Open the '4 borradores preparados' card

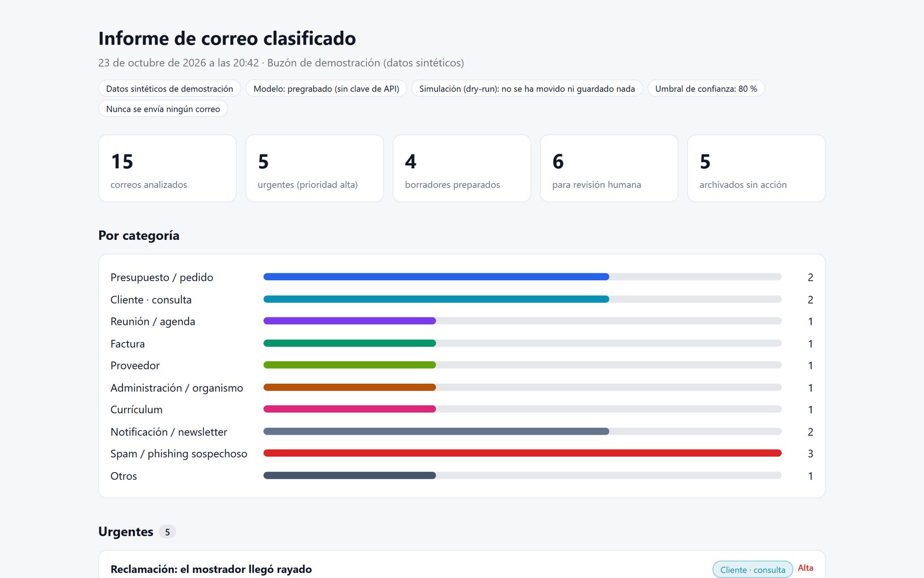click(462, 168)
